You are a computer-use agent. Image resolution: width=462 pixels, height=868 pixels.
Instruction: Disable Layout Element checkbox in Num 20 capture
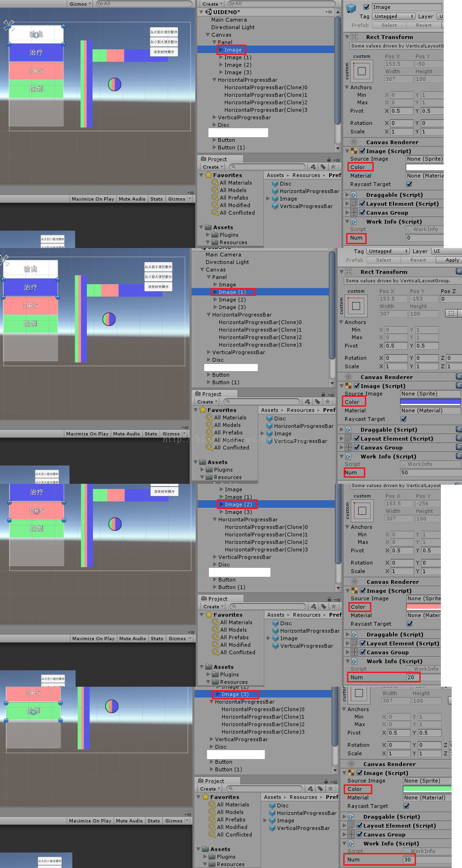pos(363,643)
